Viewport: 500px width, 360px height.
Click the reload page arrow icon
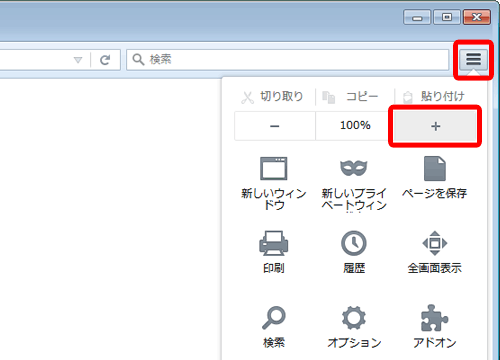[105, 60]
